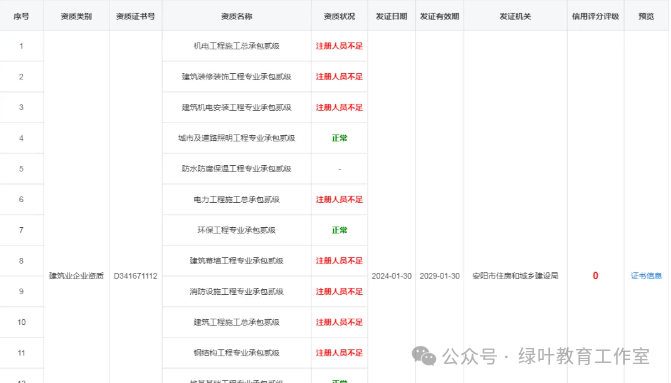Click 注册人员不足 status in row 1
The width and height of the screenshot is (671, 383).
[x=339, y=46]
